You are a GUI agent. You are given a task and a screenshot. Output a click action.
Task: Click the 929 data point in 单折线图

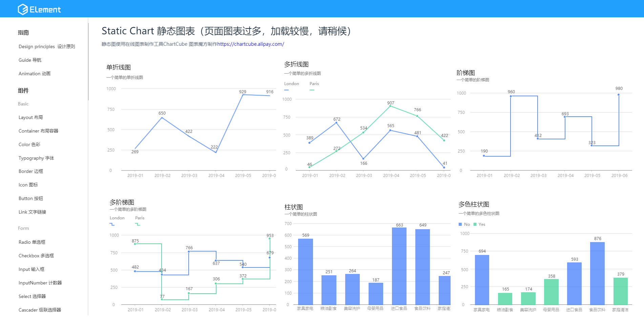coord(243,95)
